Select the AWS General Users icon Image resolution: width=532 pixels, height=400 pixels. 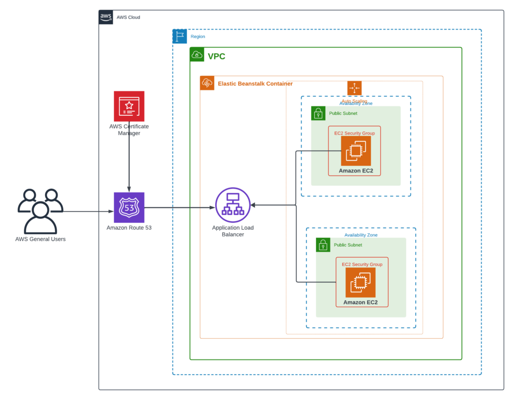click(x=41, y=210)
